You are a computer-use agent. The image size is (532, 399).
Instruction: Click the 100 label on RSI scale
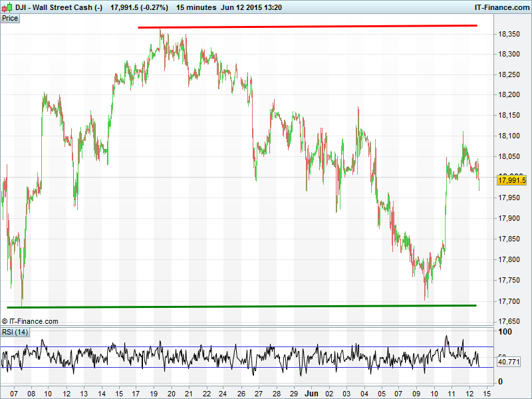point(505,332)
